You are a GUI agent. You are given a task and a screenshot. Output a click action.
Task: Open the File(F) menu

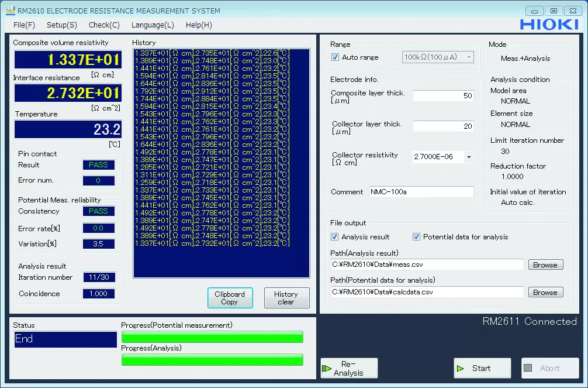coord(24,25)
